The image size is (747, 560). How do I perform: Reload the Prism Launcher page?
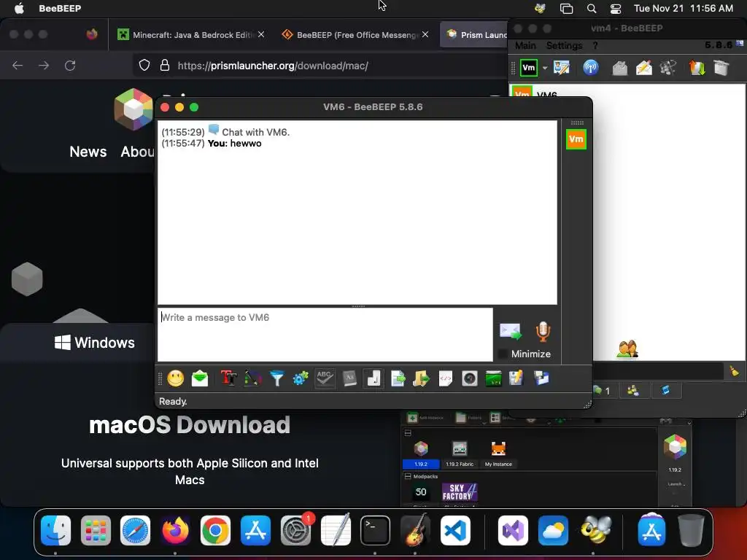(x=70, y=65)
